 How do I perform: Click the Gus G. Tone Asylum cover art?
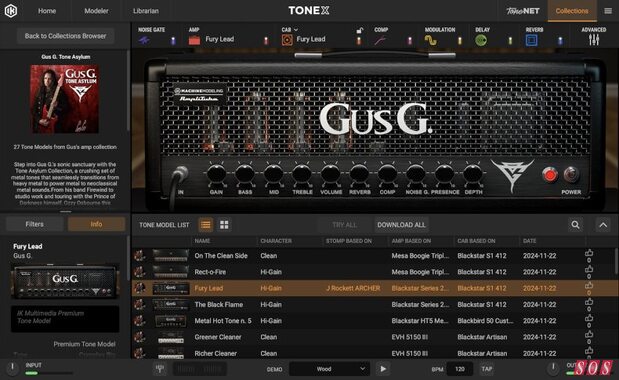65,99
